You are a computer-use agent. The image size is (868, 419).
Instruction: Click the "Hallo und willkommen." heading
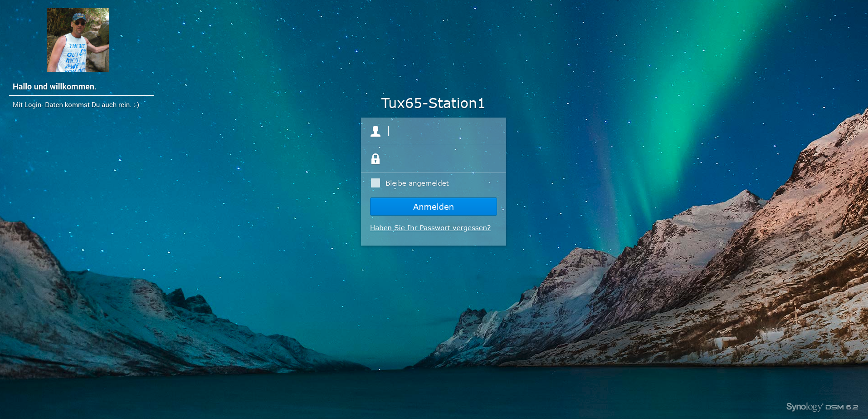54,87
